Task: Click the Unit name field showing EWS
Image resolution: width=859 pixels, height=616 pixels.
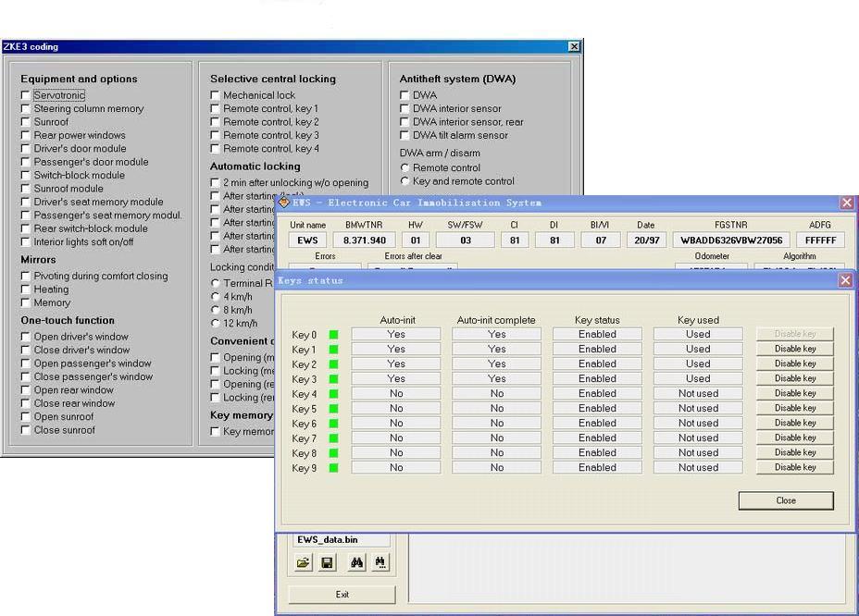Action: [307, 240]
